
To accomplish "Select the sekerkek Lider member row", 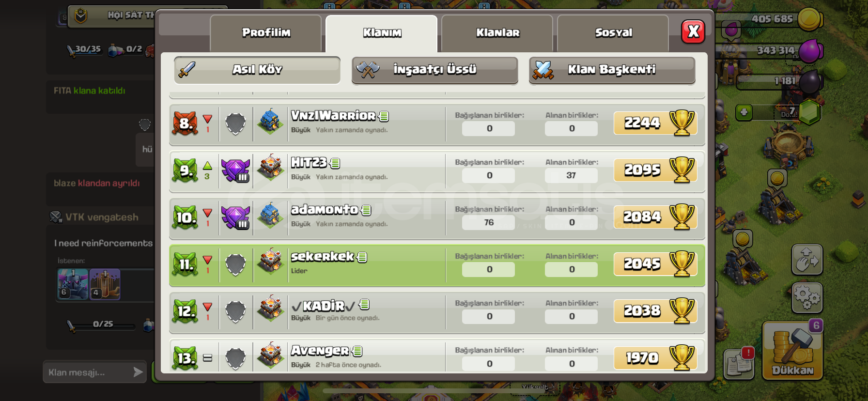I will tap(437, 265).
